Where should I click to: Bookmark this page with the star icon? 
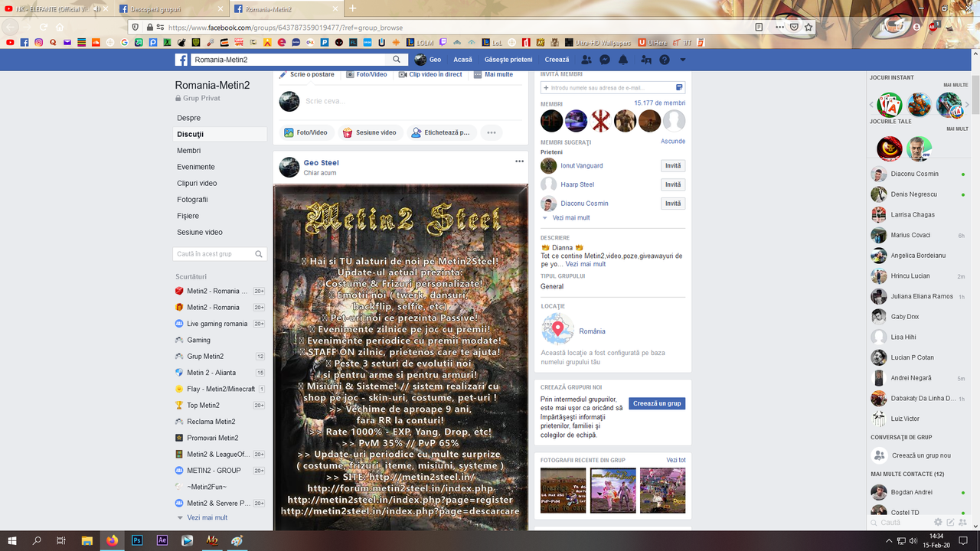(808, 27)
